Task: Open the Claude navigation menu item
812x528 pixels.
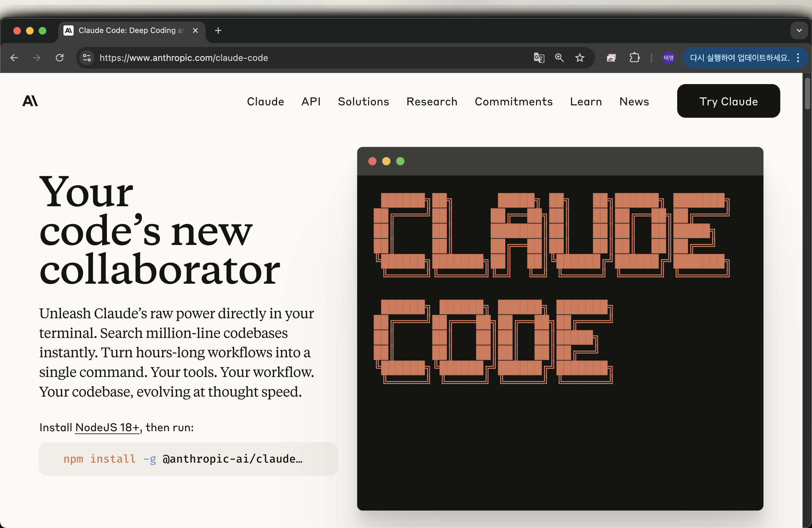Action: coord(265,101)
